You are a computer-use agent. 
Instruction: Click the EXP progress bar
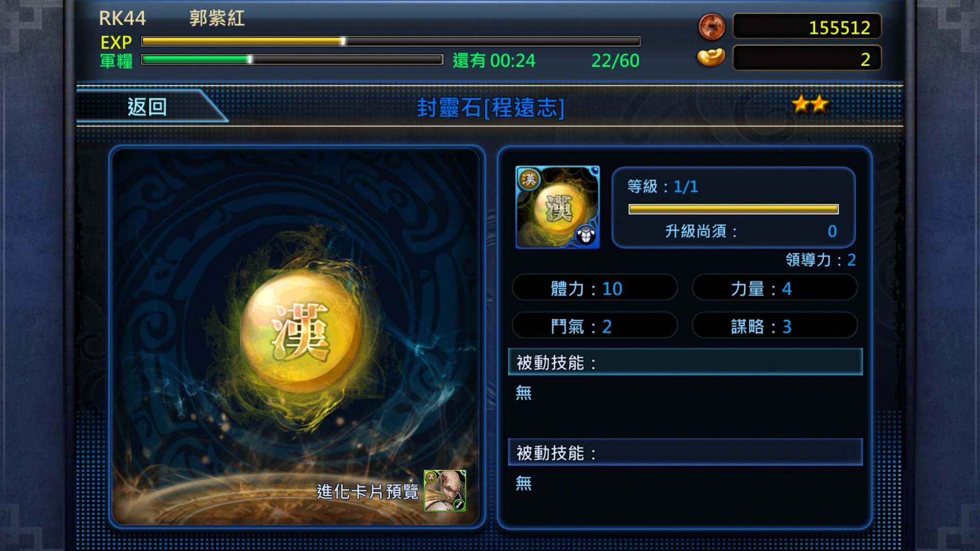pos(390,41)
